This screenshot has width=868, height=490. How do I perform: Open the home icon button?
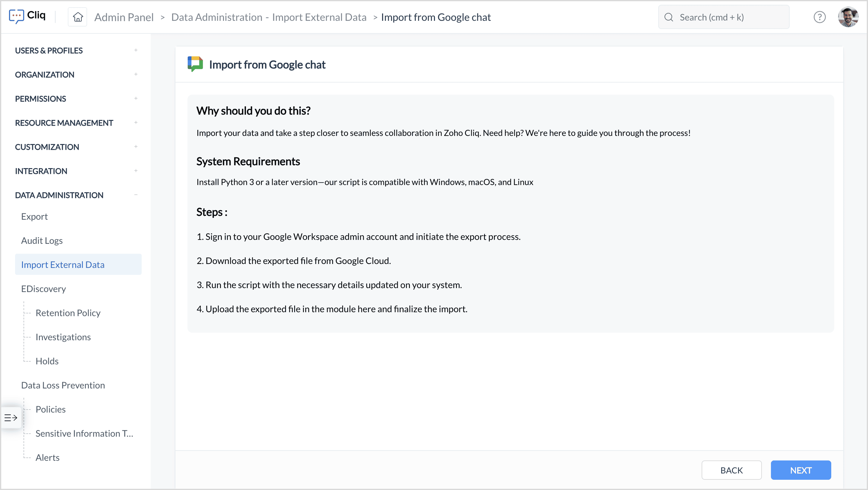tap(78, 17)
